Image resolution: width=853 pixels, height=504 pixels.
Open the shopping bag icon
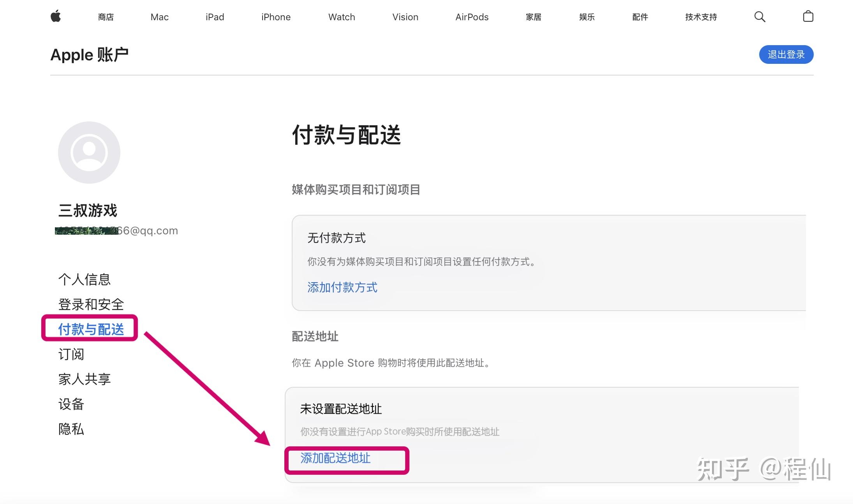point(808,16)
